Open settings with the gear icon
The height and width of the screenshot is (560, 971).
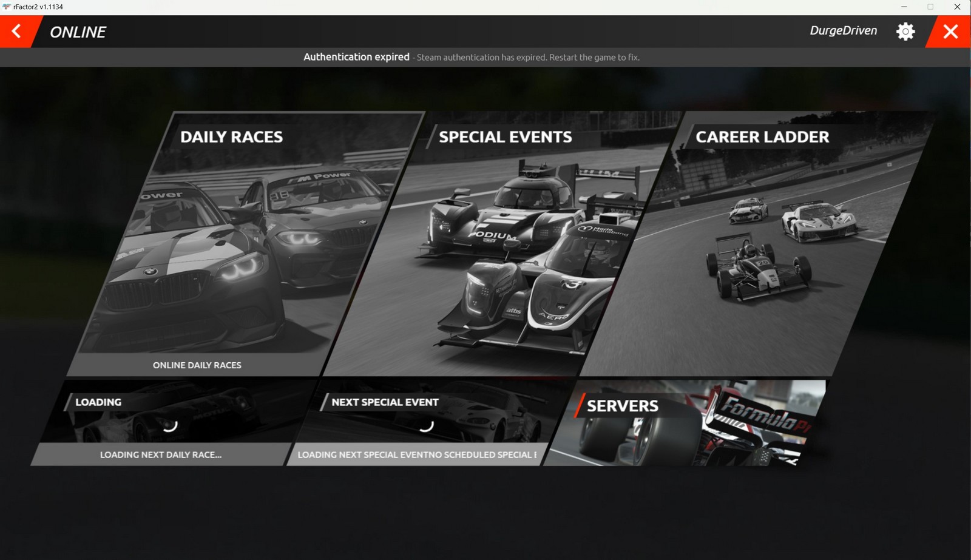pyautogui.click(x=905, y=32)
